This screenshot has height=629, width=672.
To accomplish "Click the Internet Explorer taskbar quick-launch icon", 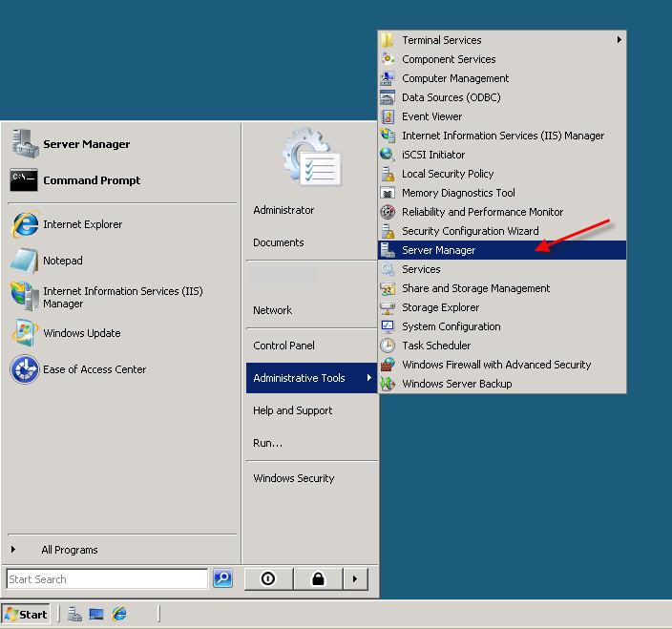I will click(119, 614).
